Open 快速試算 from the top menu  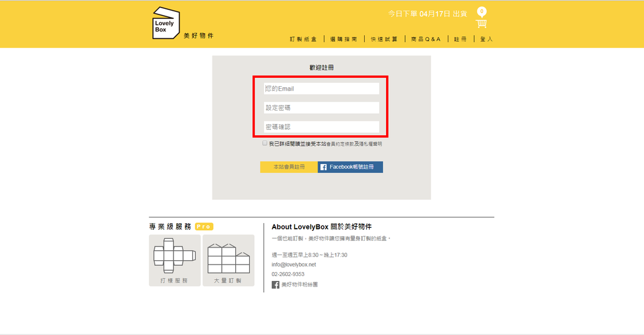384,39
